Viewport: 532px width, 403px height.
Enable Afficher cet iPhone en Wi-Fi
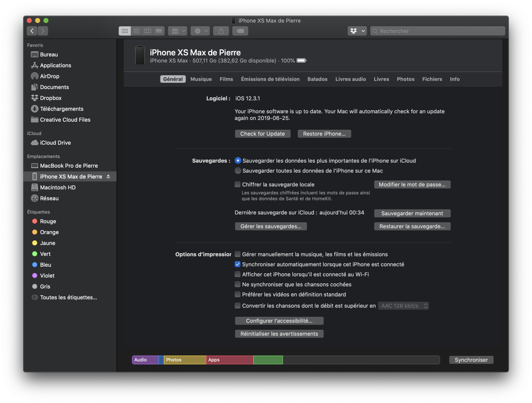coord(237,274)
